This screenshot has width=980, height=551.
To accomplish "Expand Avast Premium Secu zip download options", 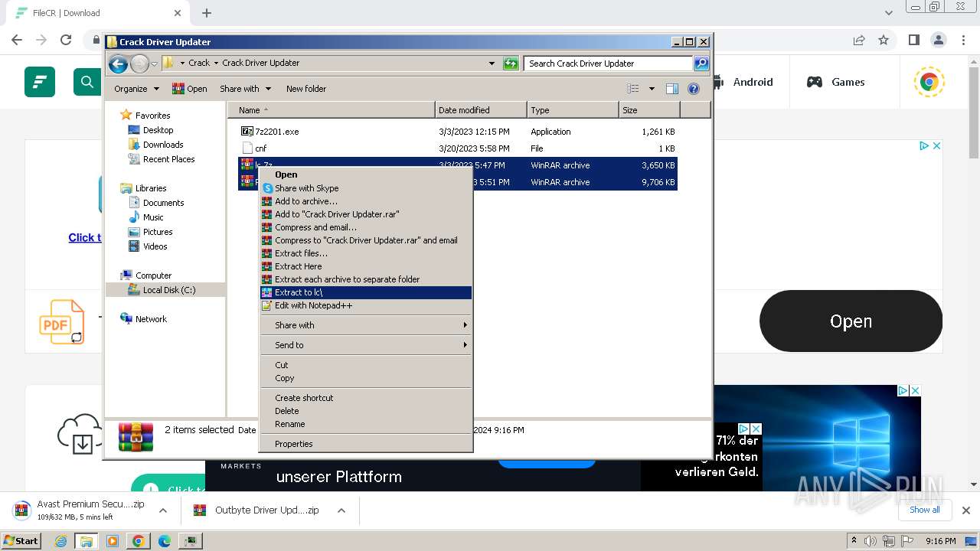I will [x=162, y=510].
